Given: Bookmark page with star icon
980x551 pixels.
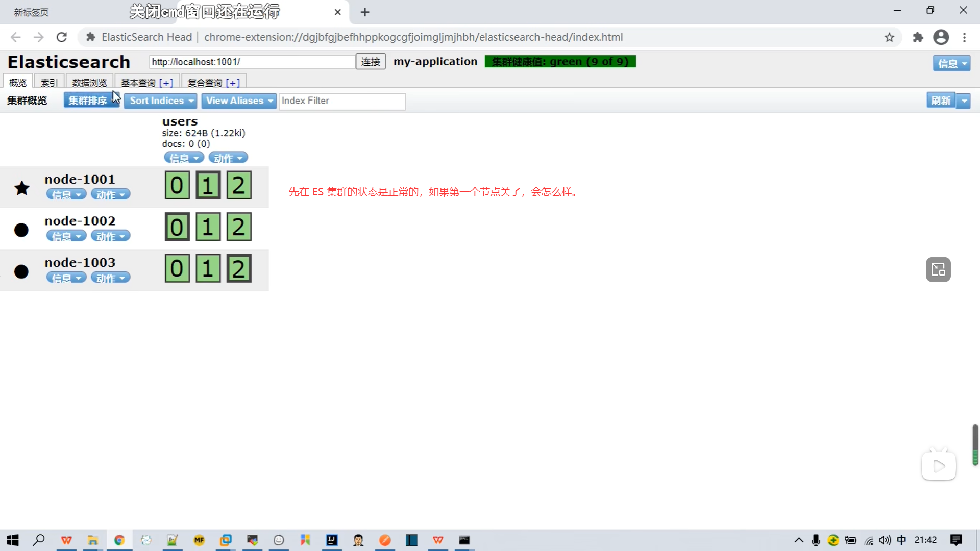Looking at the screenshot, I should (x=889, y=37).
